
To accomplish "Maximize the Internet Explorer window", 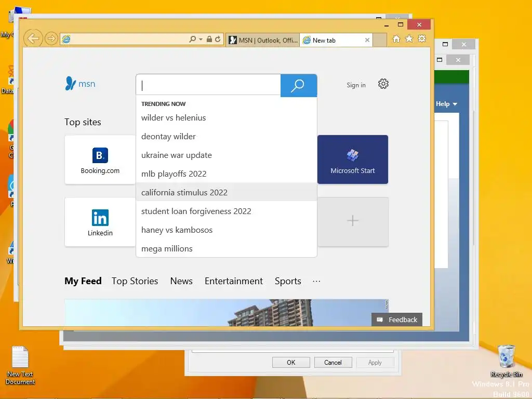I will pyautogui.click(x=401, y=25).
